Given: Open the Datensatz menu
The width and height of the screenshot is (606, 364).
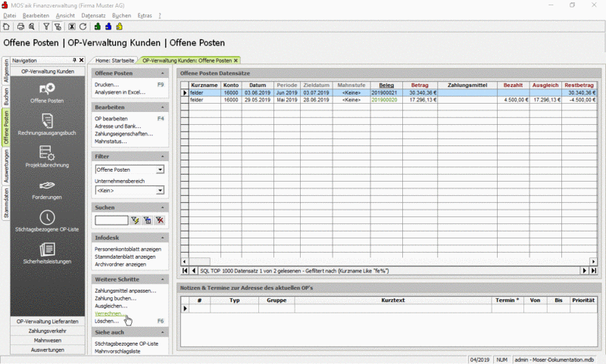Looking at the screenshot, I should pyautogui.click(x=93, y=15).
